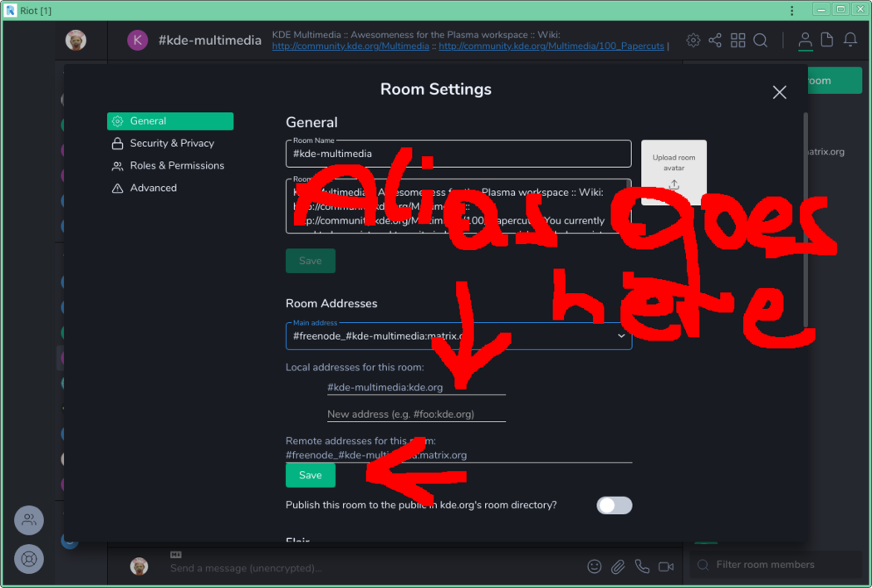
Task: Start a voice call
Action: pyautogui.click(x=642, y=566)
